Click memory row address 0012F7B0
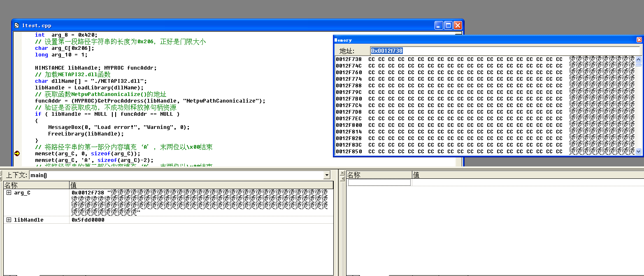 349,99
